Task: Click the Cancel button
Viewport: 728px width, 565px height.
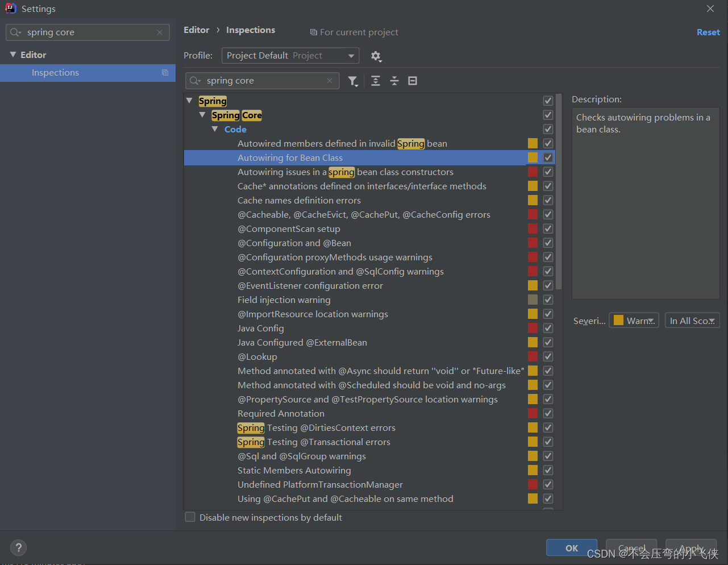Action: pos(631,548)
